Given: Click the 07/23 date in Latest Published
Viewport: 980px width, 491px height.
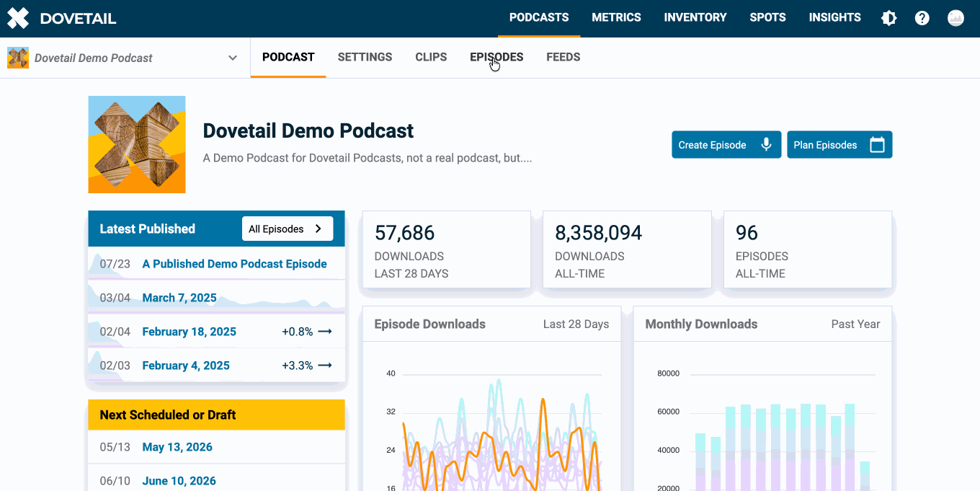Looking at the screenshot, I should click(x=115, y=264).
